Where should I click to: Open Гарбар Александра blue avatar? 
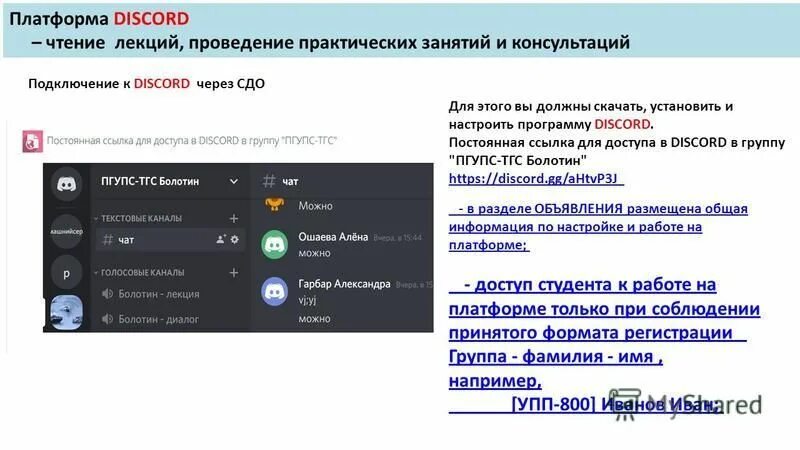274,291
